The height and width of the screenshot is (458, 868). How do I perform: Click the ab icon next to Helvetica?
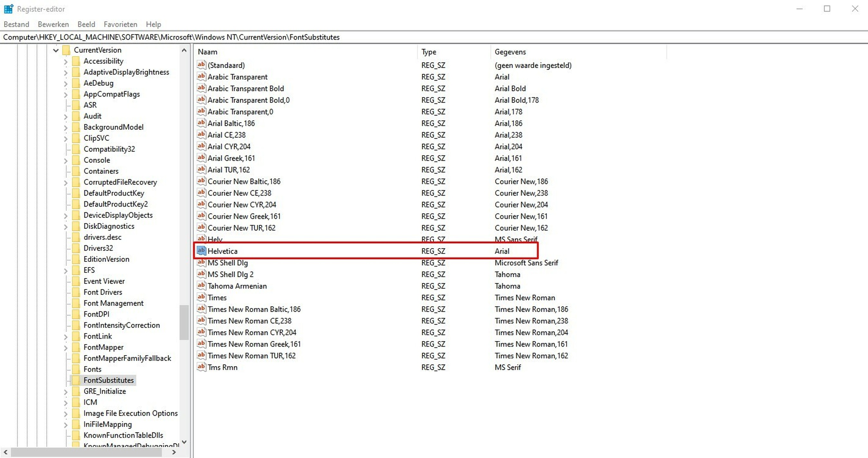[x=201, y=251]
